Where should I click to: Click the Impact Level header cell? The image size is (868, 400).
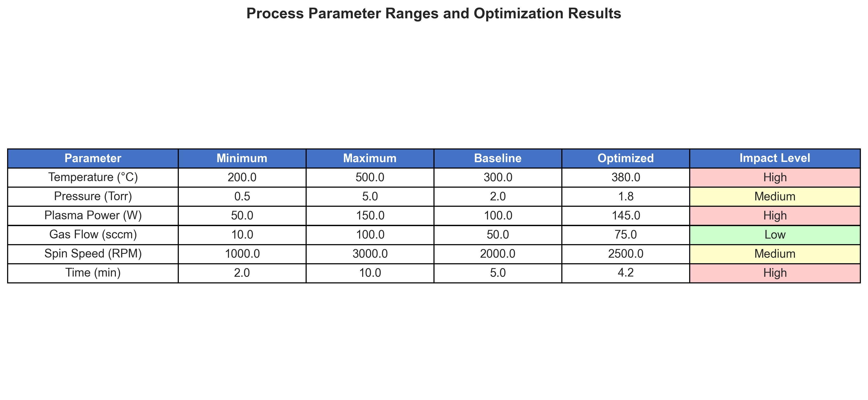point(775,158)
